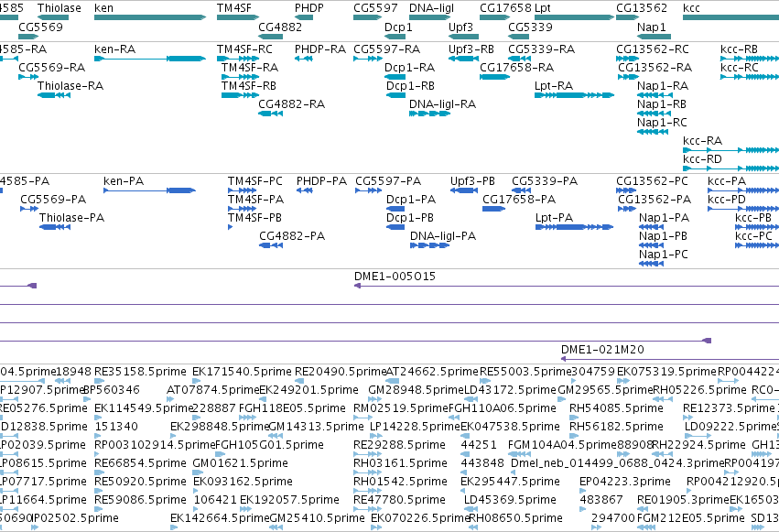Screen dimensions: 779x532
Task: Click EST LD43172.5prime
Action: pyautogui.click(x=510, y=390)
